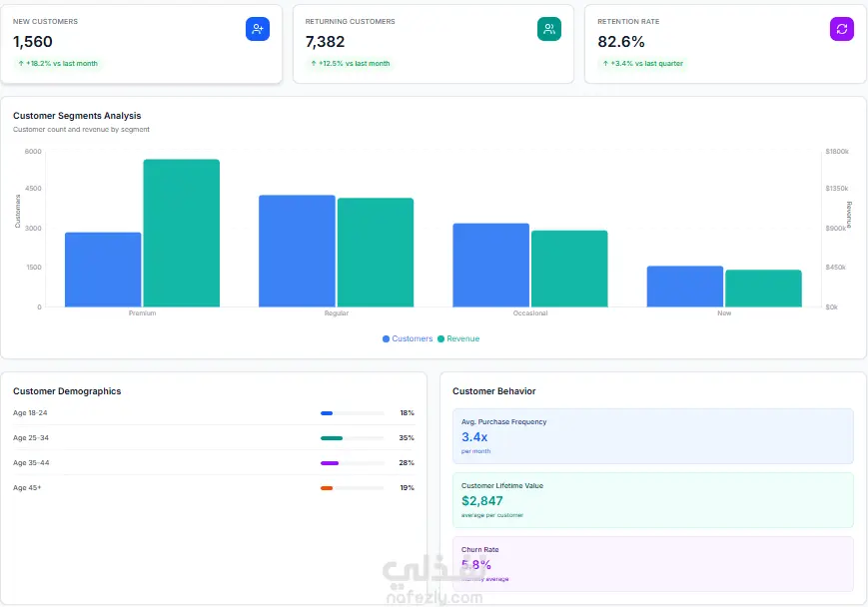Screen dimensions: 868x607
Task: Click the $1800k revenue axis tick
Action: pyautogui.click(x=836, y=151)
